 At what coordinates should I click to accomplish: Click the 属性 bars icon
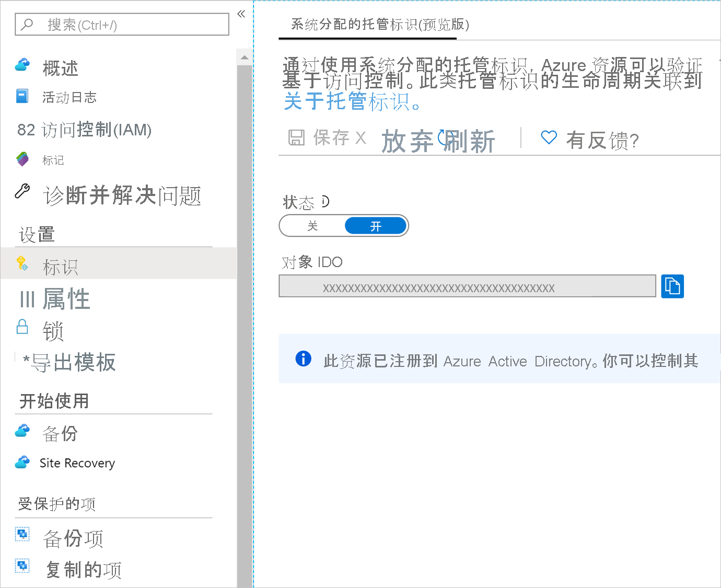point(27,299)
